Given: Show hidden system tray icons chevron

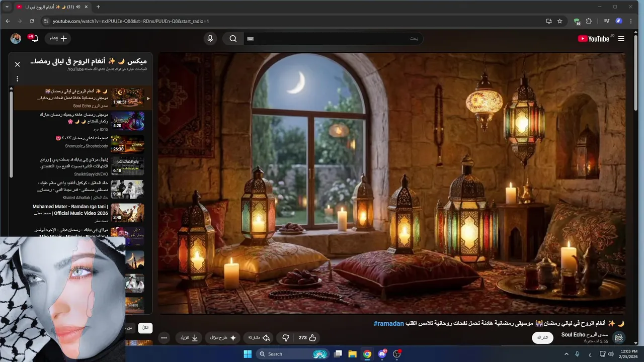Looking at the screenshot, I should click(x=566, y=354).
